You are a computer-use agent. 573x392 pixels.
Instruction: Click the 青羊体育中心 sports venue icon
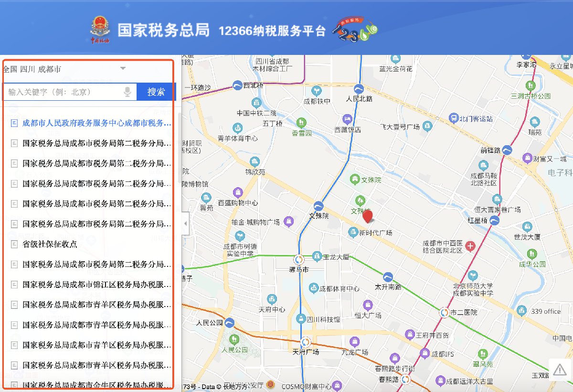point(237,128)
